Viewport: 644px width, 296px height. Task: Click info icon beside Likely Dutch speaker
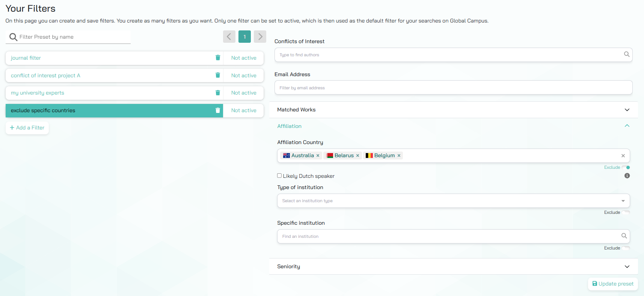pos(627,176)
